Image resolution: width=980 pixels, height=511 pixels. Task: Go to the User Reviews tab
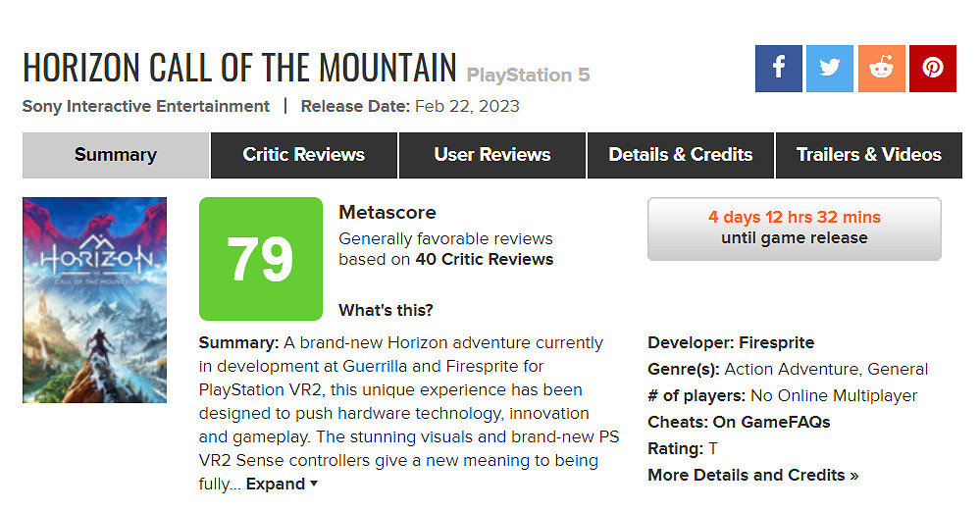click(x=492, y=155)
